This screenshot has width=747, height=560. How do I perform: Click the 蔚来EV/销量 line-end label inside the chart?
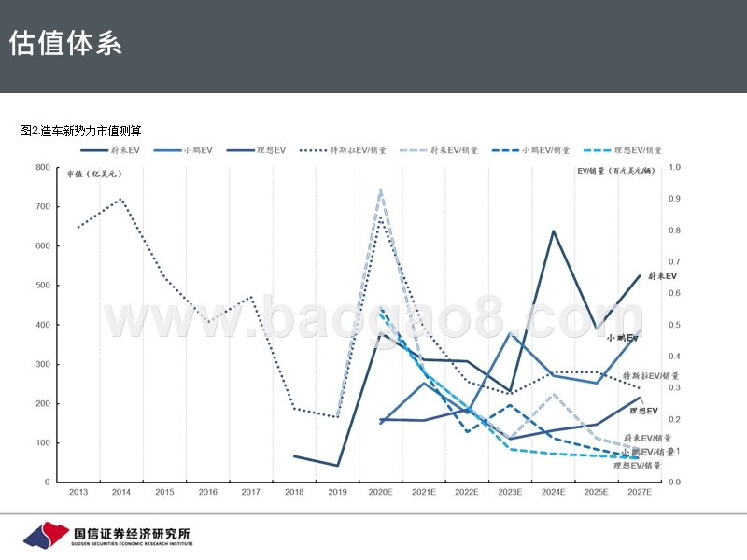pyautogui.click(x=648, y=438)
